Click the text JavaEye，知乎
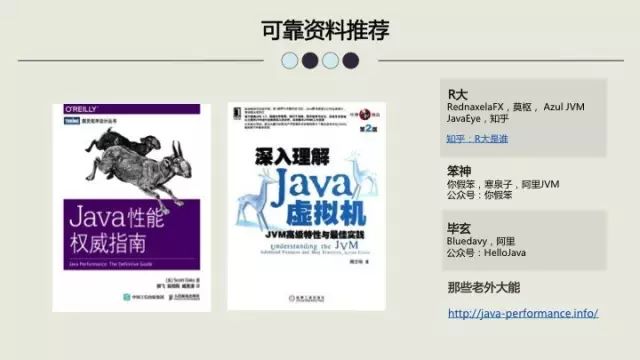The width and height of the screenshot is (640, 360). 478,119
